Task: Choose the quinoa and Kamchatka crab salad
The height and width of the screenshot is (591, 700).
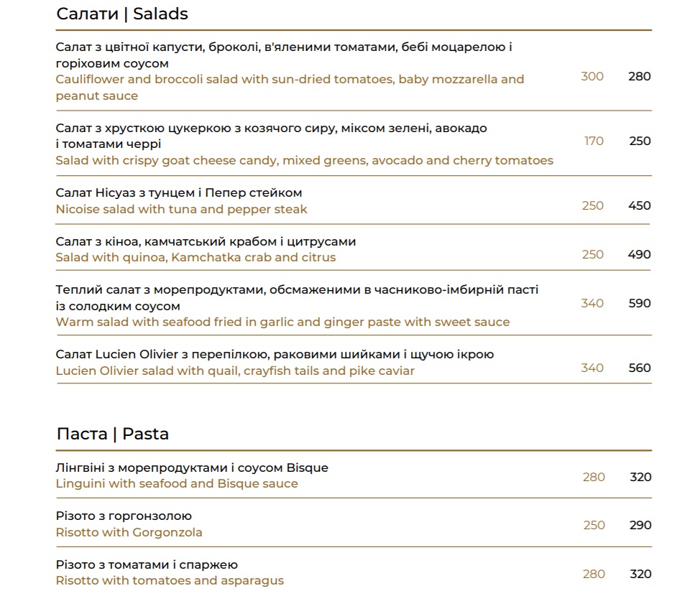Action: (354, 249)
